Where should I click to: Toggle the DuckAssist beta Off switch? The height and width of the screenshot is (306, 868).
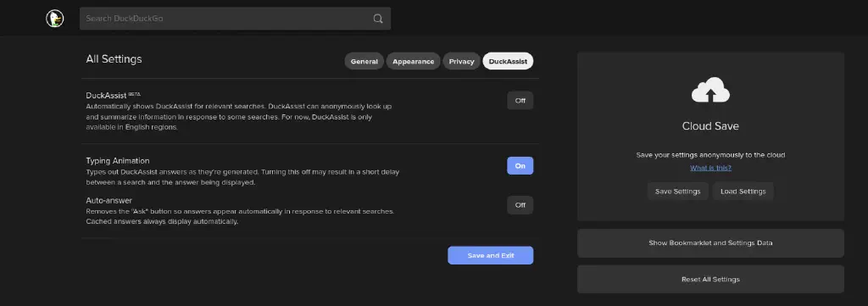[x=520, y=101]
